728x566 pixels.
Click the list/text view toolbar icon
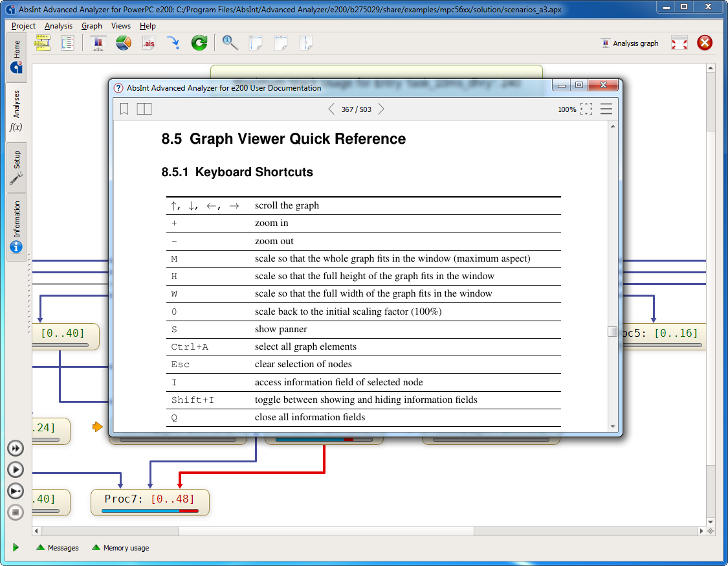[67, 43]
